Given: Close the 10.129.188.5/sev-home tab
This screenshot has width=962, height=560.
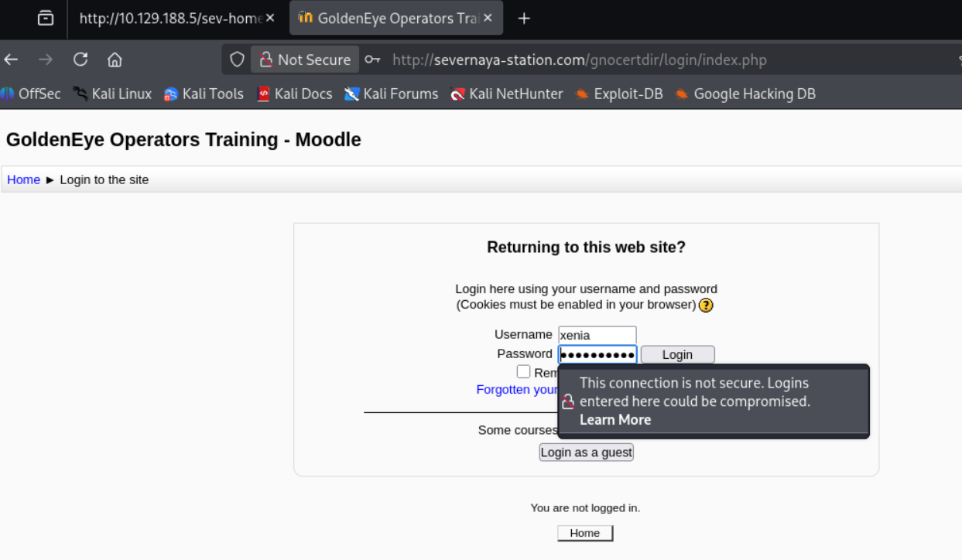Looking at the screenshot, I should click(x=270, y=18).
